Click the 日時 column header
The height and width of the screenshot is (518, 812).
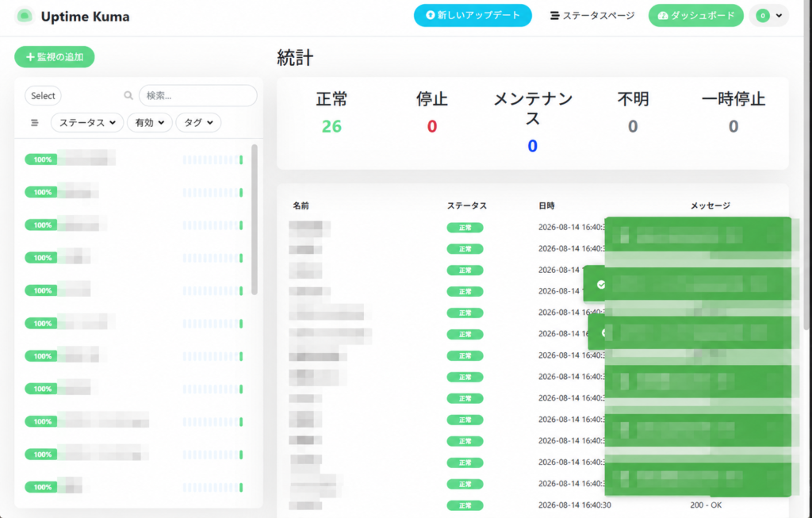click(546, 205)
